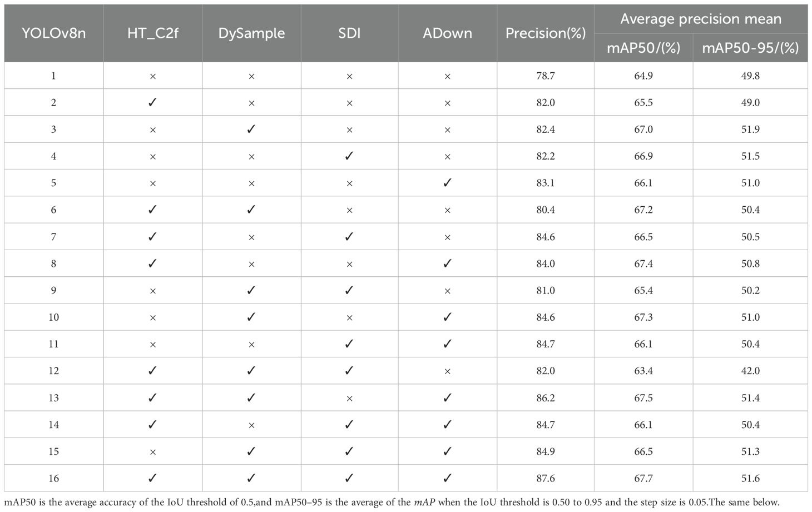The height and width of the screenshot is (512, 812).
Task: Click the DySample checkmark in row 3
Action: [251, 129]
